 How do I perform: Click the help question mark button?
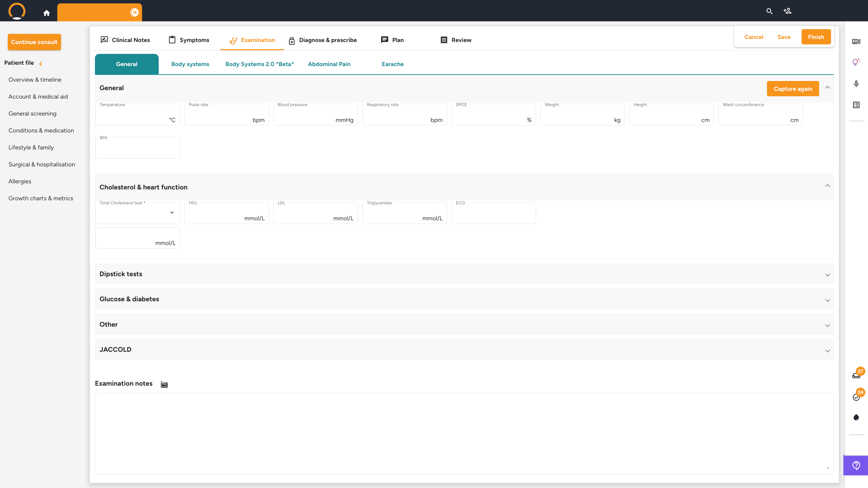[856, 466]
